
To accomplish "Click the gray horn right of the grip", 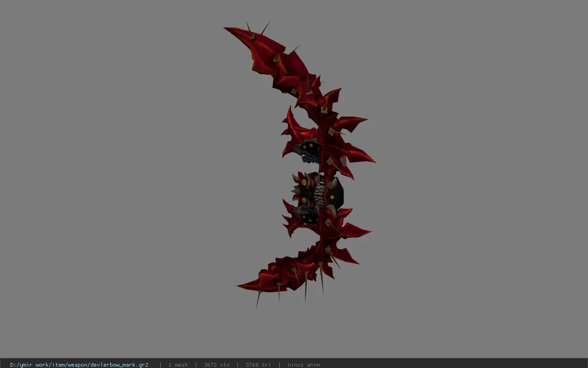I will [x=332, y=184].
